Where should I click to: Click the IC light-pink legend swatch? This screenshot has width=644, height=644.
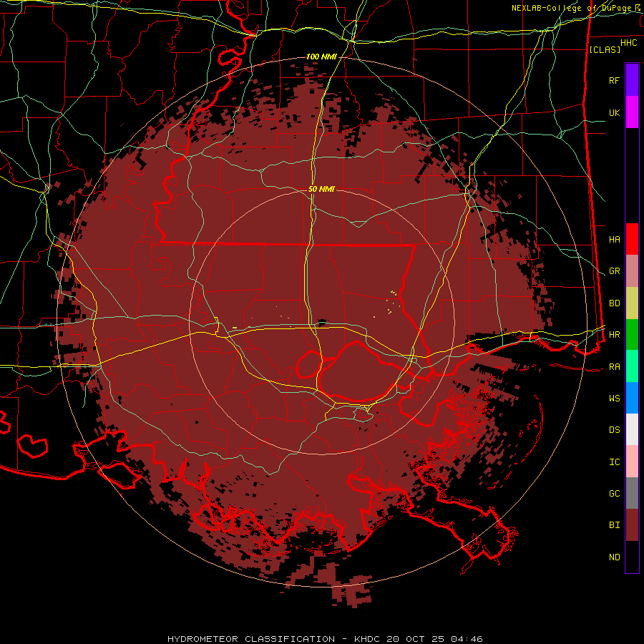(x=632, y=462)
